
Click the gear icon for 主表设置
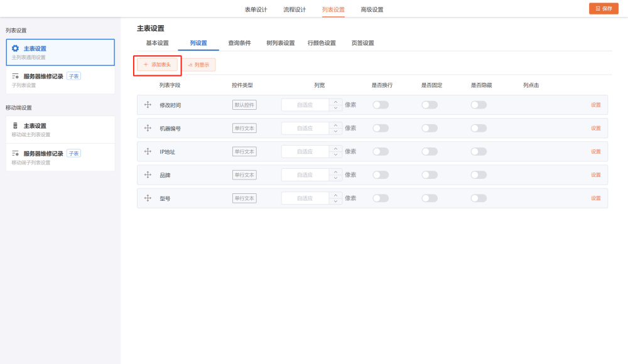(x=16, y=48)
